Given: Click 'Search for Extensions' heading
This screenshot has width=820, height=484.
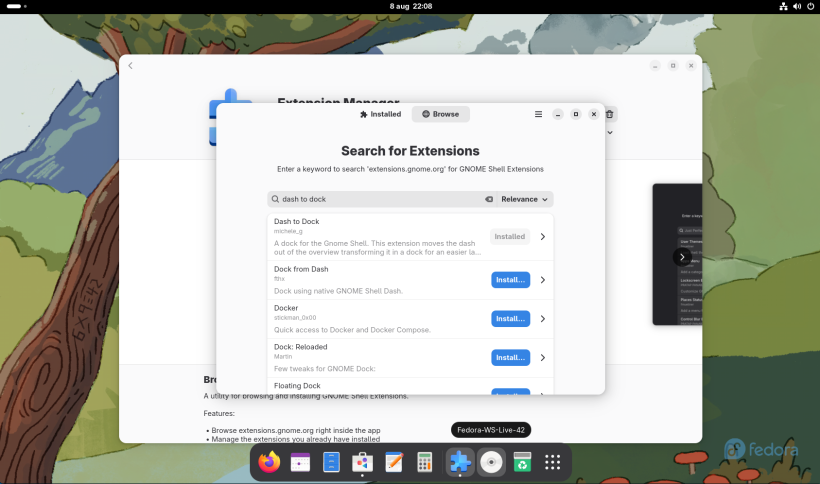Looking at the screenshot, I should 410,151.
